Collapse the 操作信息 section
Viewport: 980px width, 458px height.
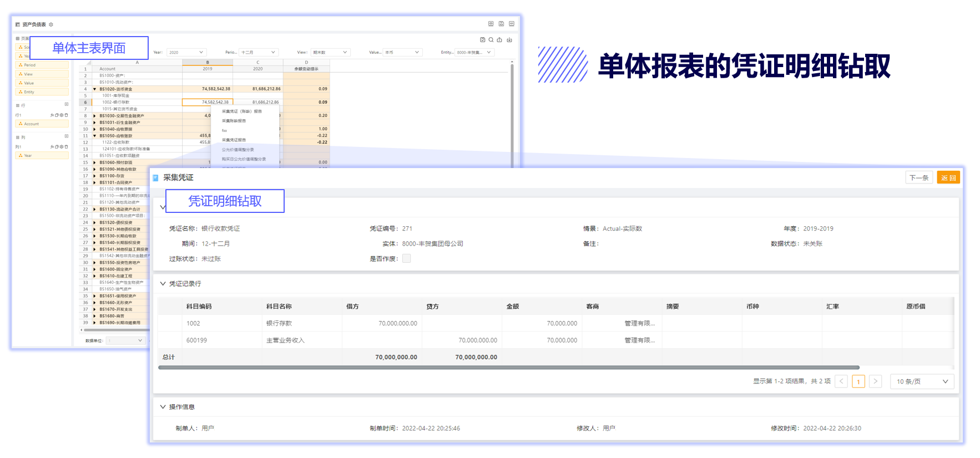[163, 407]
